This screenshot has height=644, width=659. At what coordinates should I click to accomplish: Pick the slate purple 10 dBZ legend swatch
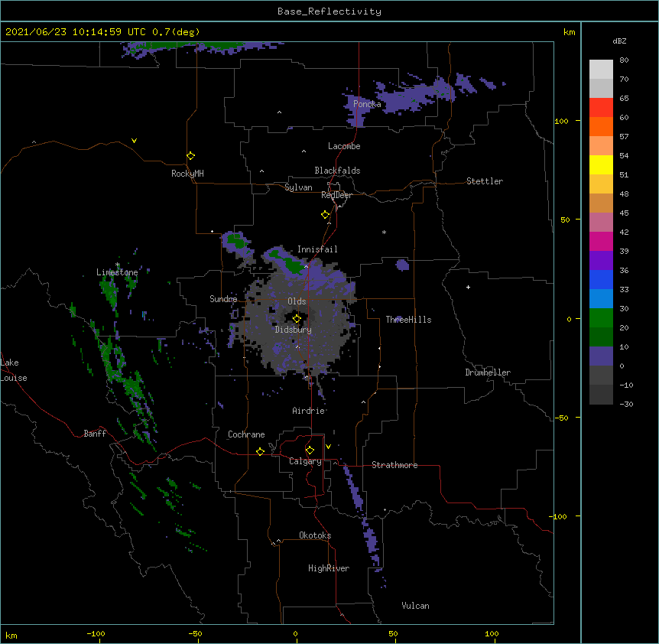tap(601, 356)
